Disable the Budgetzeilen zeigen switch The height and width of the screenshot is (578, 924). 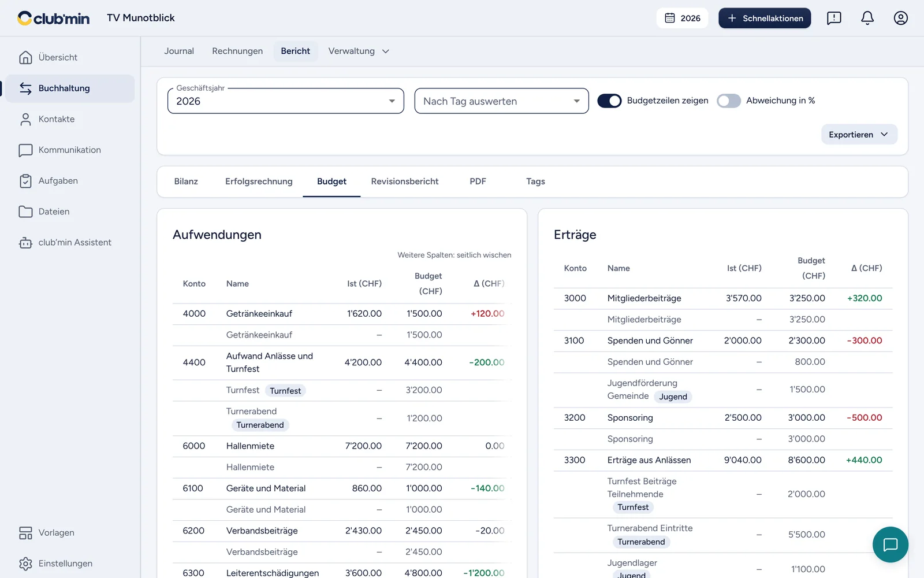[x=609, y=101]
